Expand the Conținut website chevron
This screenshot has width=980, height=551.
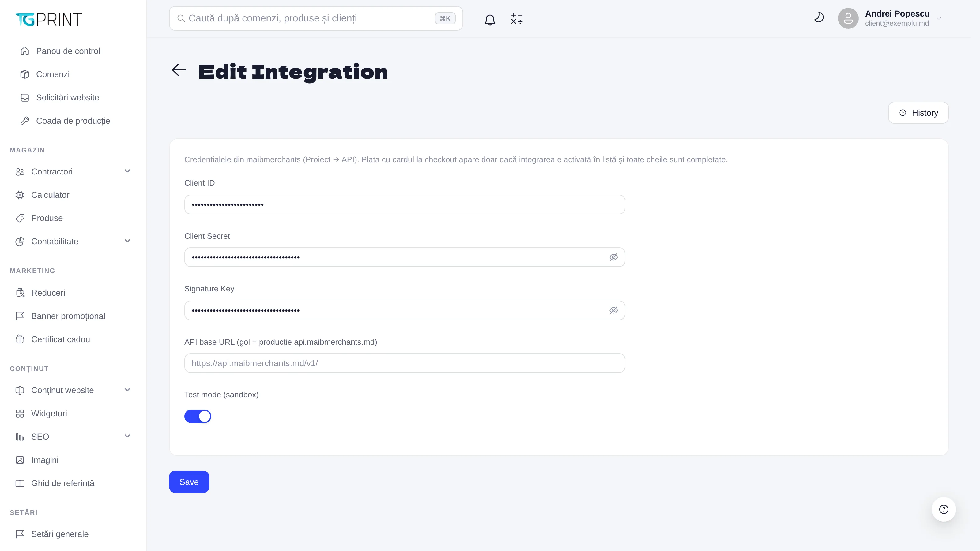click(x=127, y=390)
